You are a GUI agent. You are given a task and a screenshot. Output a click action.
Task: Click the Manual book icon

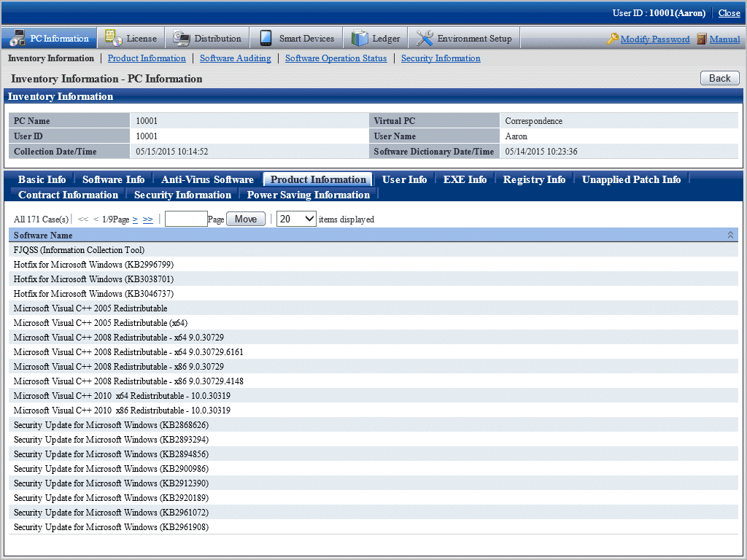point(701,39)
